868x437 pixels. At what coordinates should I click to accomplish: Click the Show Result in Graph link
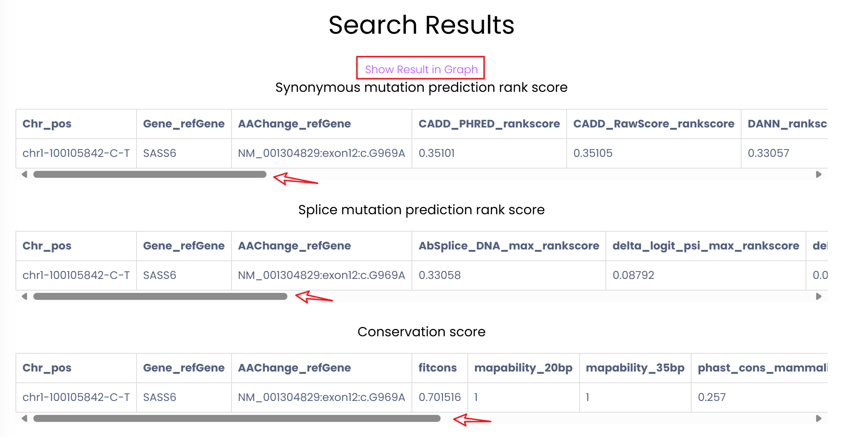421,69
